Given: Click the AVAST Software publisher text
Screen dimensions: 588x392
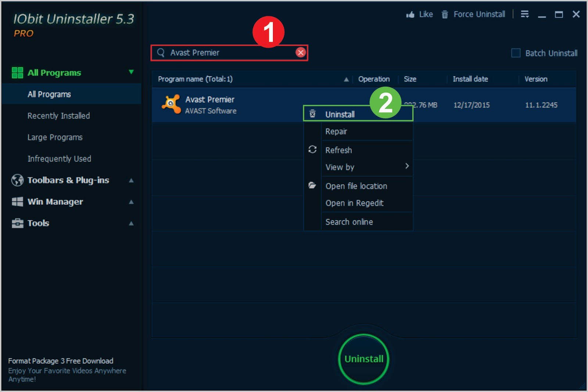Looking at the screenshot, I should tap(211, 111).
